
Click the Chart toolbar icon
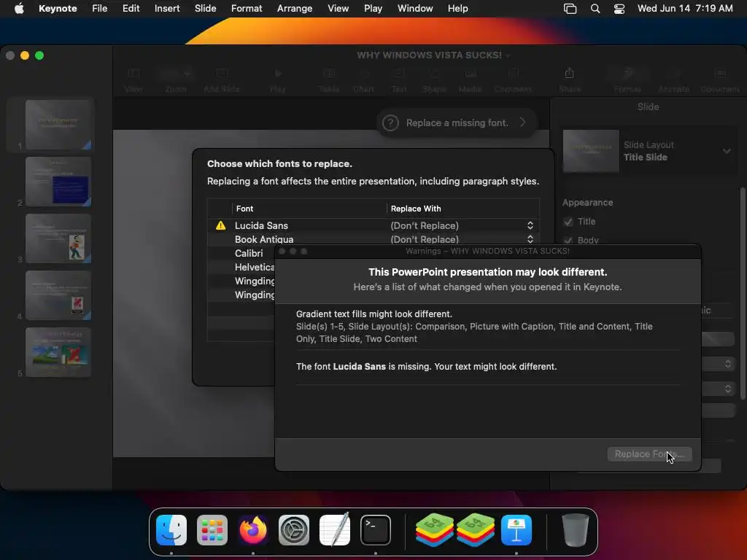coord(363,74)
